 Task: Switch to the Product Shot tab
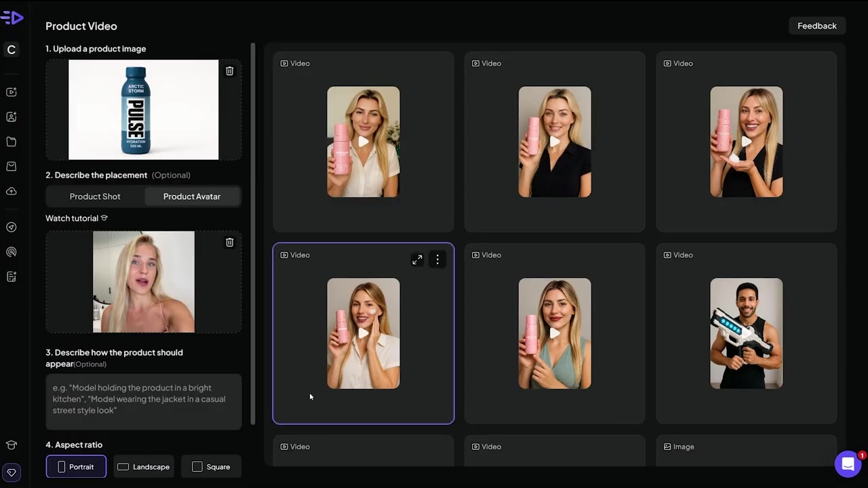(x=95, y=197)
